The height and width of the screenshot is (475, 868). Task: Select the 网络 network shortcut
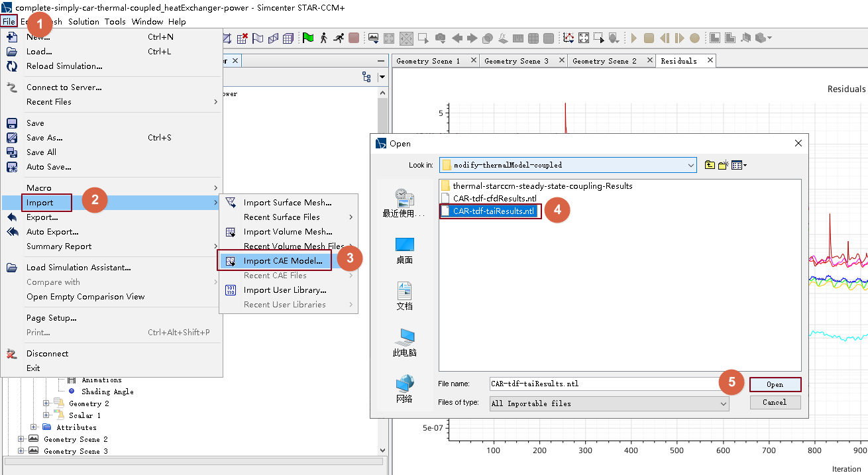coord(405,389)
